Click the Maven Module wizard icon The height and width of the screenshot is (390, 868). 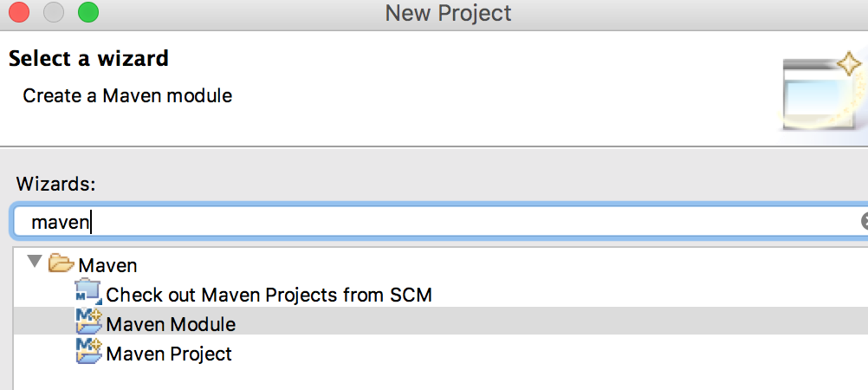click(88, 322)
